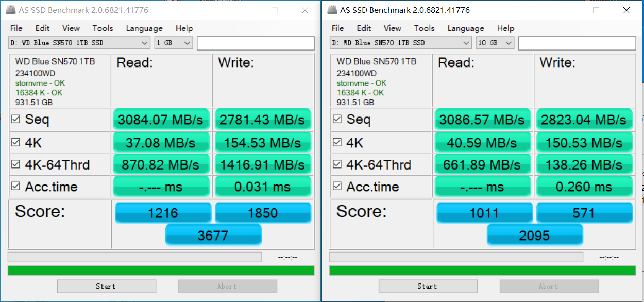
Task: Open Help menu in left window
Action: (184, 28)
